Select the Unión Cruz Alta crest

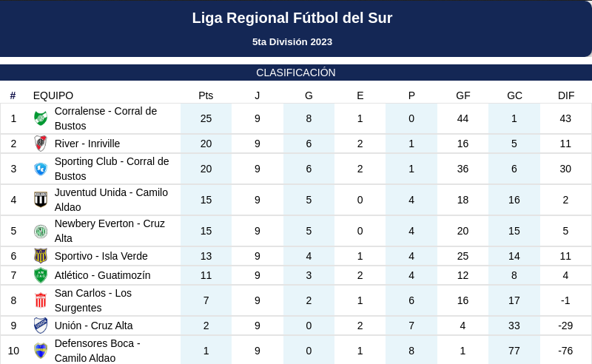click(x=41, y=326)
